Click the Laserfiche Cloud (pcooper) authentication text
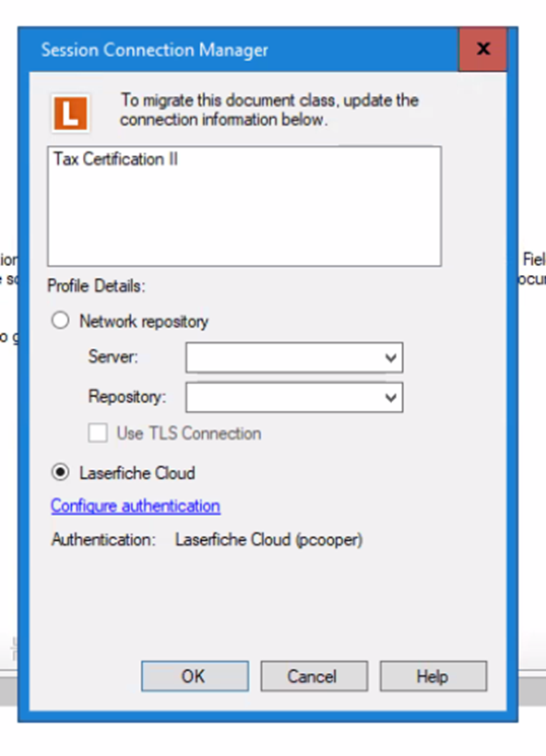Viewport: 546px width, 756px height. [x=269, y=539]
